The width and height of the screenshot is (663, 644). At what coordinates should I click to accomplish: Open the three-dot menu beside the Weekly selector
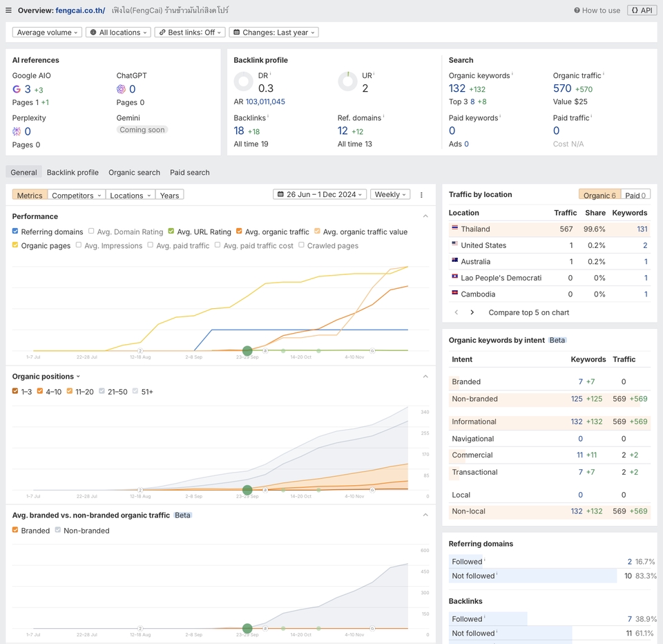click(421, 195)
